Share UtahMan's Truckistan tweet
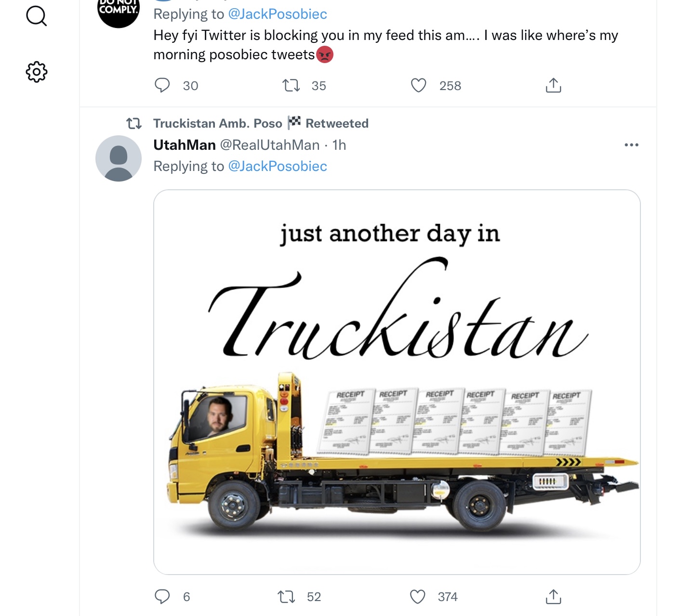 coord(553,597)
